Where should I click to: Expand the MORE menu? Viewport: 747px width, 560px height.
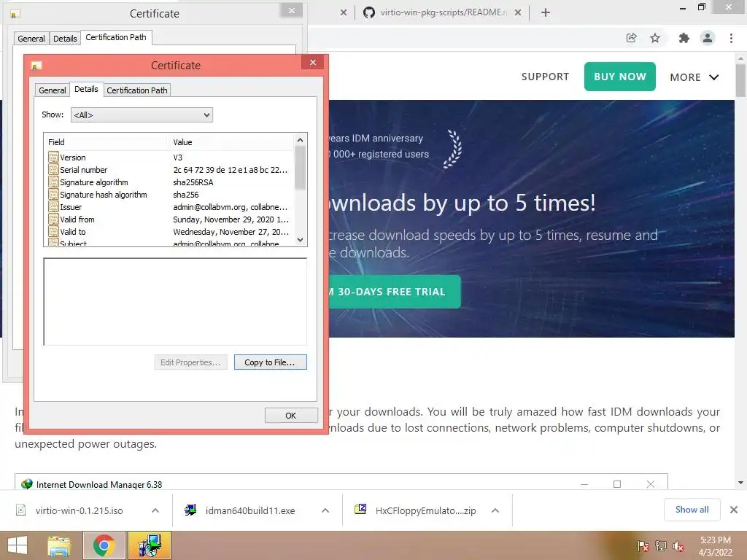(x=694, y=77)
